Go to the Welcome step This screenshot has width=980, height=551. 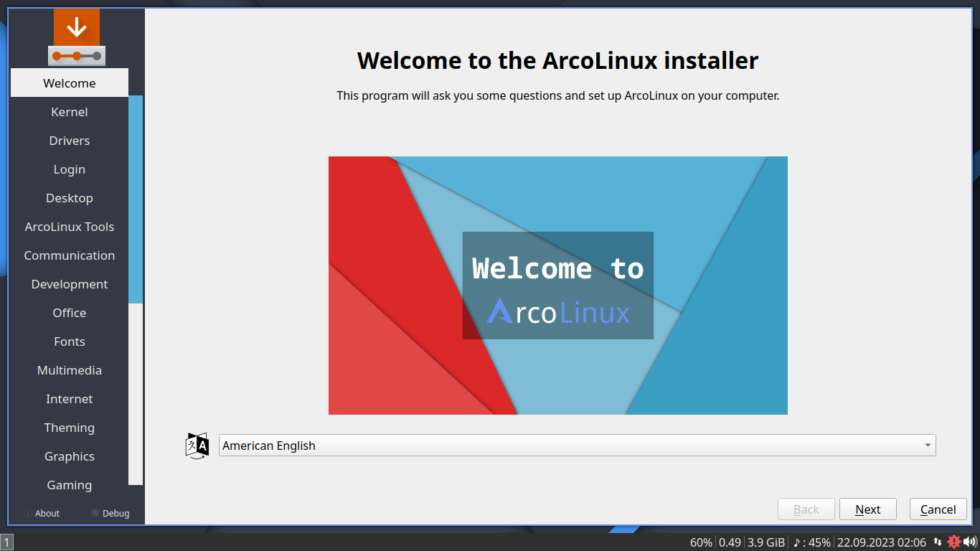point(70,83)
